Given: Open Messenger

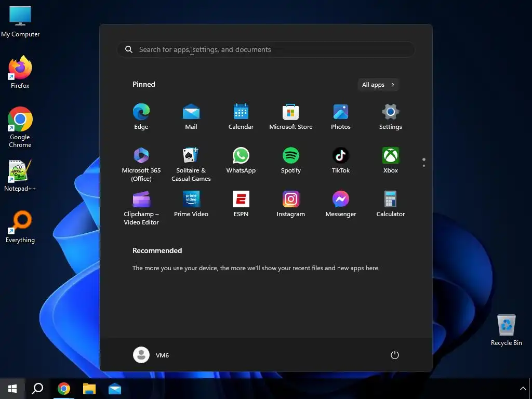Looking at the screenshot, I should pos(341,204).
